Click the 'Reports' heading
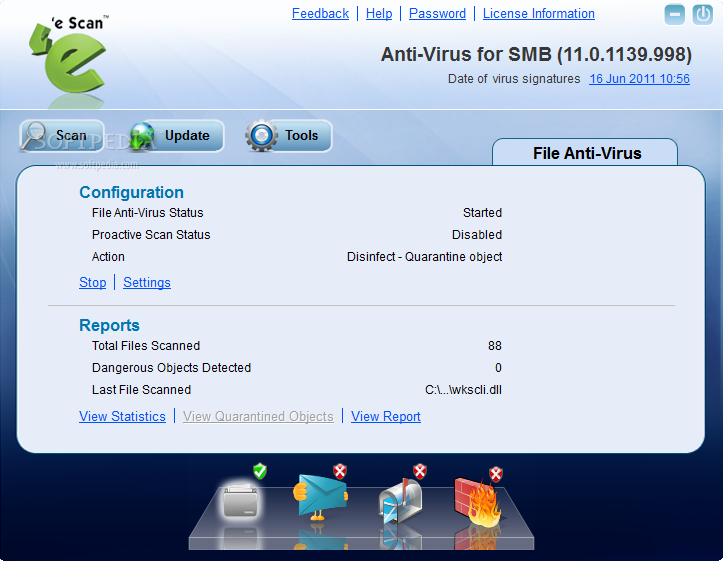The width and height of the screenshot is (723, 561). [x=109, y=325]
